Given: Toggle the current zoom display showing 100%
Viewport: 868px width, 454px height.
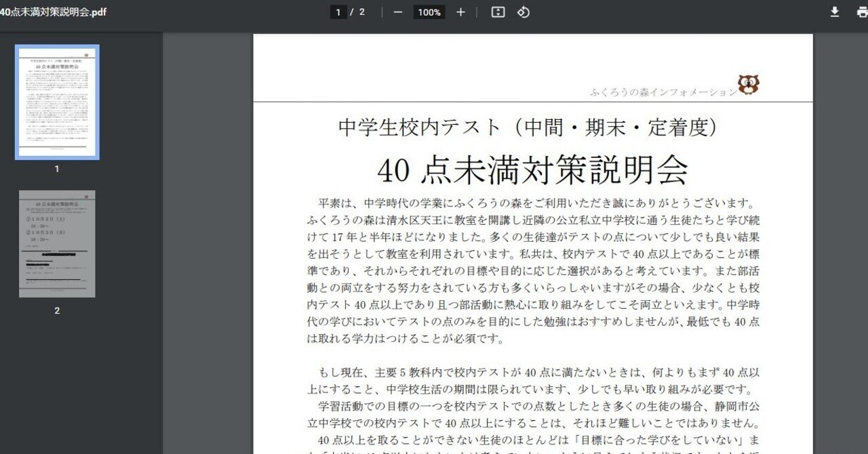Looking at the screenshot, I should pyautogui.click(x=429, y=12).
